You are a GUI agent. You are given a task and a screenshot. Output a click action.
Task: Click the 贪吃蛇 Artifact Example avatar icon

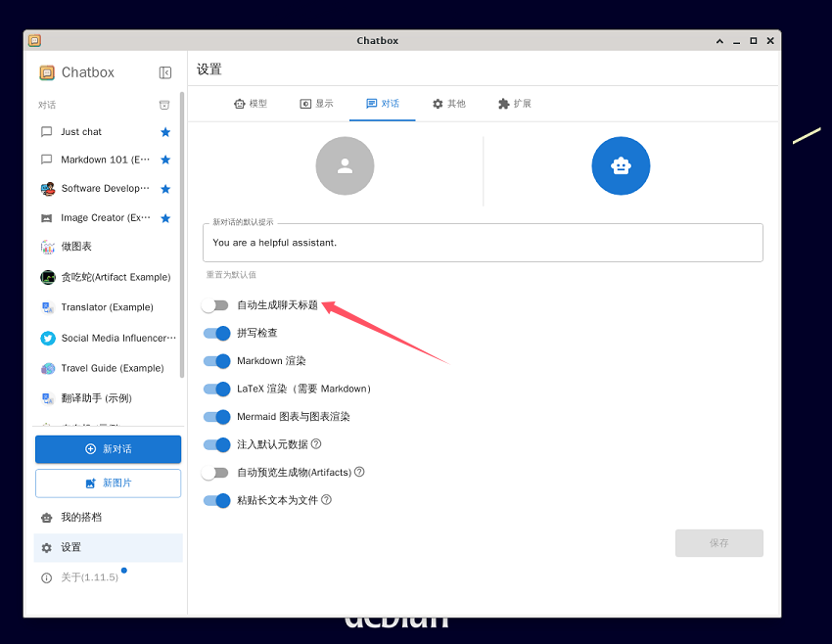48,277
